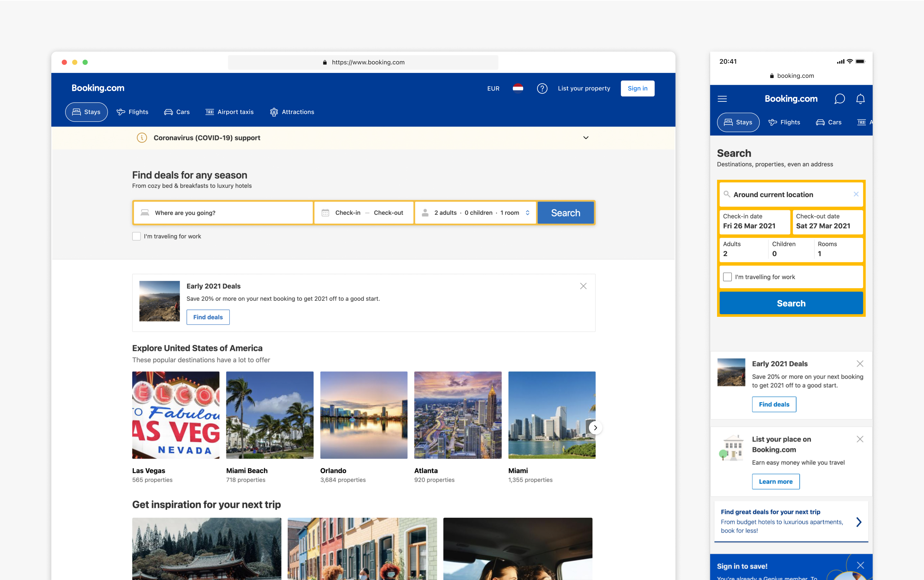
Task: Close the desktop Early 2021 Deals banner
Action: click(583, 286)
